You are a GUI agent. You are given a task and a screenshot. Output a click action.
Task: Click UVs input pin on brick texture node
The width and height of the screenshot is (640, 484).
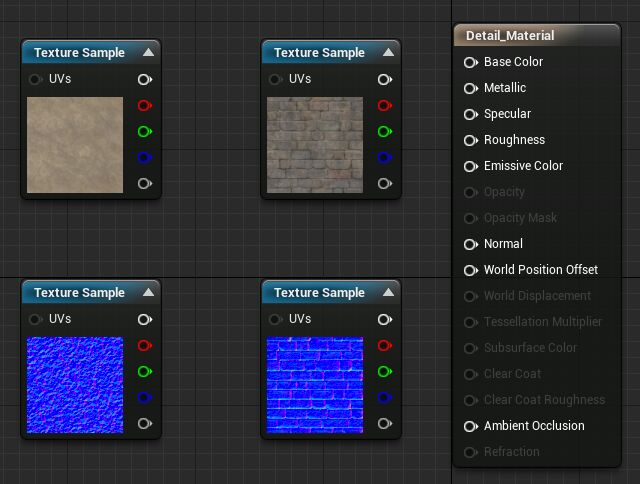point(275,79)
